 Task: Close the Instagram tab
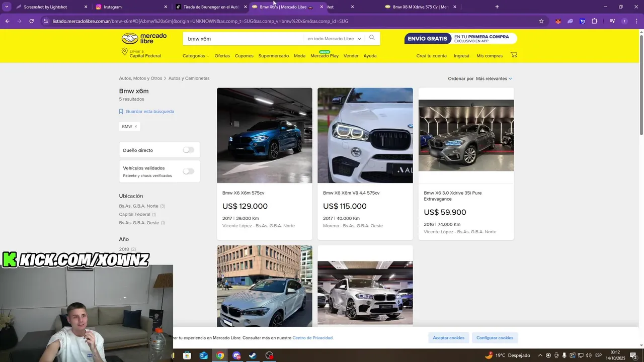coord(166,7)
